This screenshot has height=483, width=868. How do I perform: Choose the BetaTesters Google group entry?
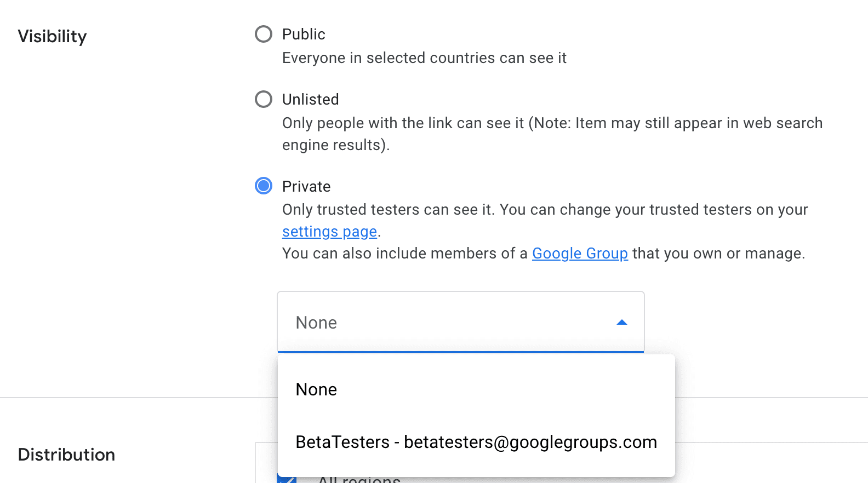pyautogui.click(x=476, y=442)
